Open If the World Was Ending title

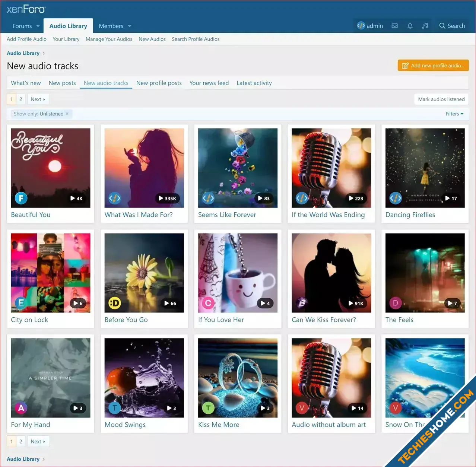pyautogui.click(x=328, y=215)
